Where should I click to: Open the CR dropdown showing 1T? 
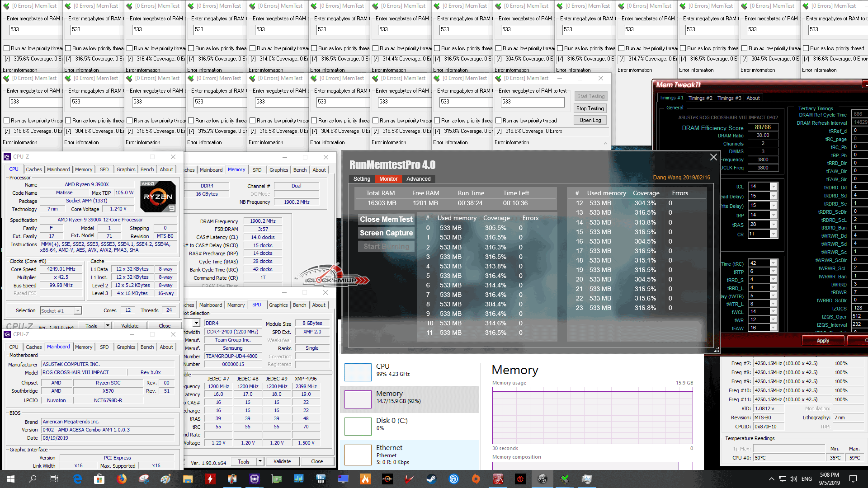[774, 234]
